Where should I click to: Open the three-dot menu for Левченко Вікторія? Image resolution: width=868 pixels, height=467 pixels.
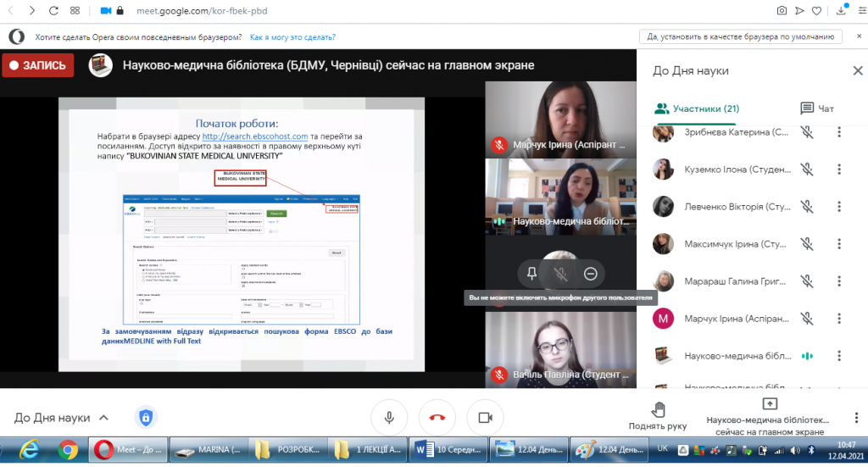click(x=839, y=207)
